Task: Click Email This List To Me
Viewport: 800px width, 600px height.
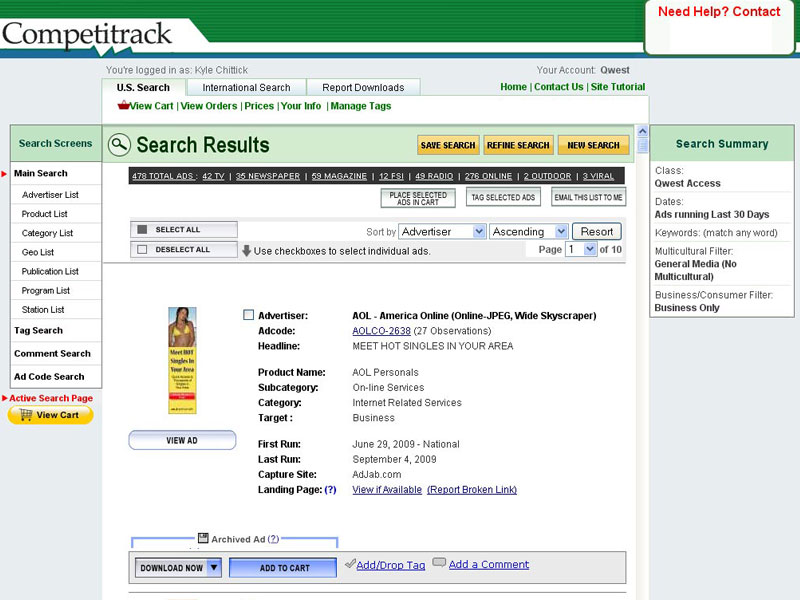Action: coord(588,197)
